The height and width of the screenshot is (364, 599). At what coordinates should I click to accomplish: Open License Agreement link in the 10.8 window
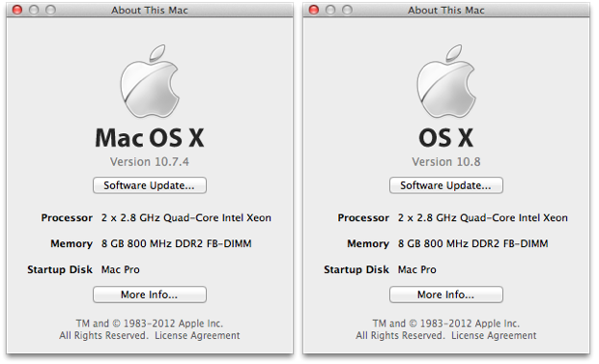[494, 335]
